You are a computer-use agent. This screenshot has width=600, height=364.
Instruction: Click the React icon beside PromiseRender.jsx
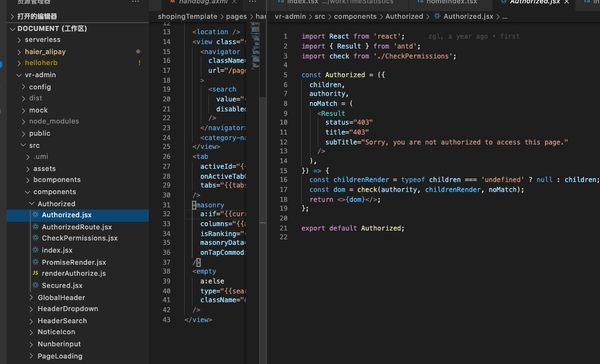[36, 262]
